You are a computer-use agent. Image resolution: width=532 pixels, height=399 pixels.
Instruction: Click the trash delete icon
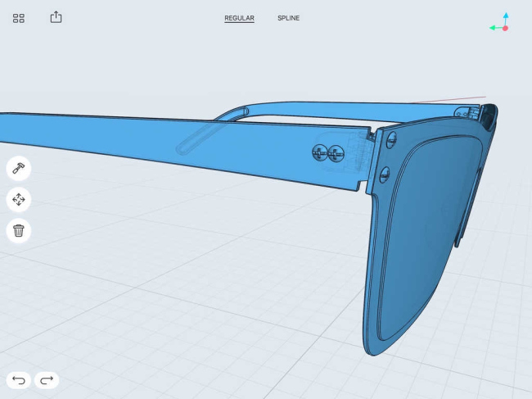(19, 230)
